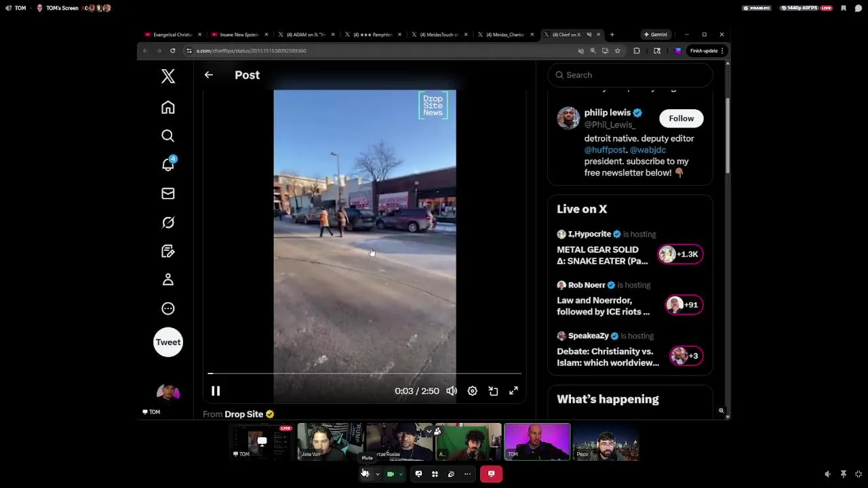This screenshot has width=868, height=488.
Task: Click +91 listeners badge
Action: pyautogui.click(x=684, y=305)
